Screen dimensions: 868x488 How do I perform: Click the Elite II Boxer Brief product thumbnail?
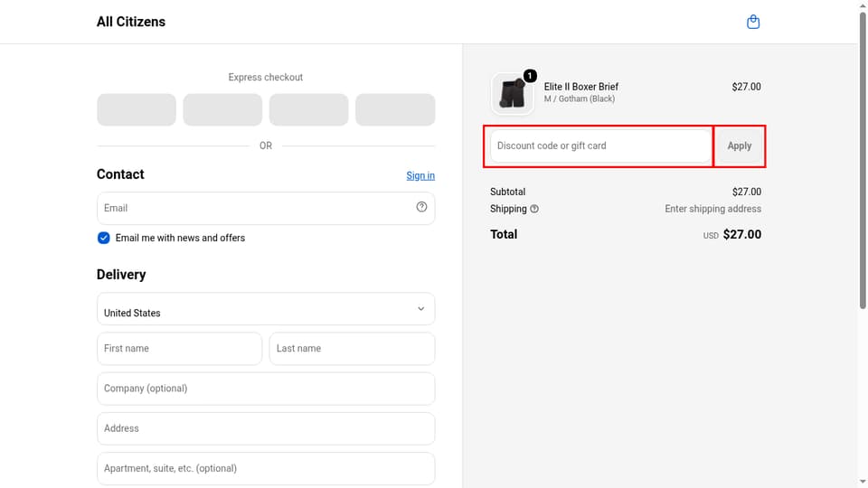(x=512, y=93)
